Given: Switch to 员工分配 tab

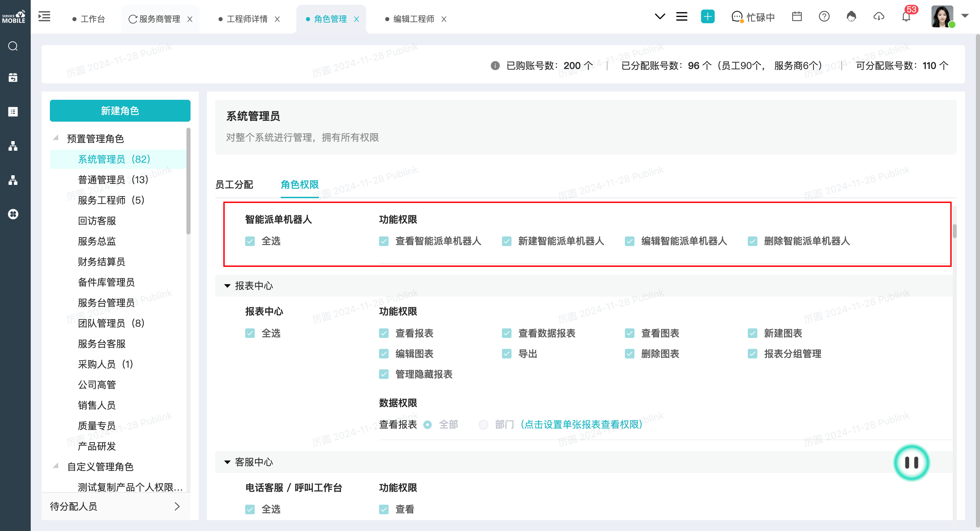Looking at the screenshot, I should coord(234,185).
